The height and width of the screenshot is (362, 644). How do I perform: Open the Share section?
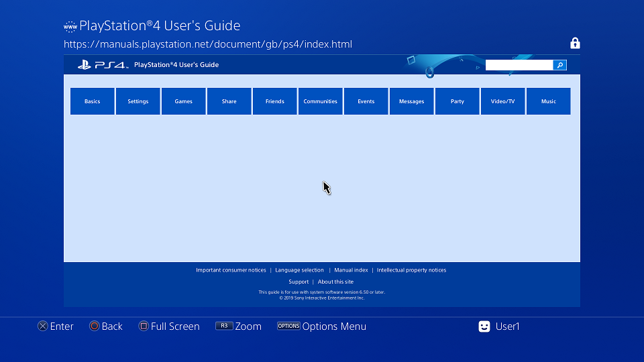229,101
